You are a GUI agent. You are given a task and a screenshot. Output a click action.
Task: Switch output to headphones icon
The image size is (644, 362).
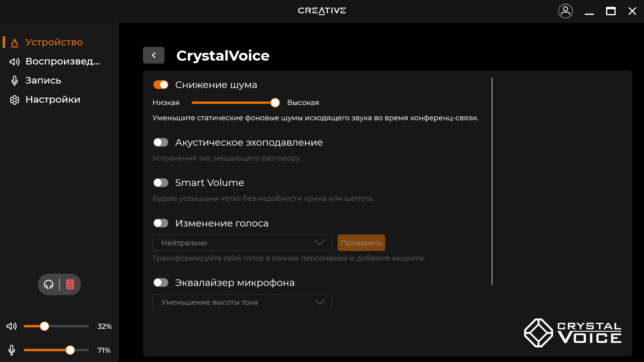click(49, 284)
